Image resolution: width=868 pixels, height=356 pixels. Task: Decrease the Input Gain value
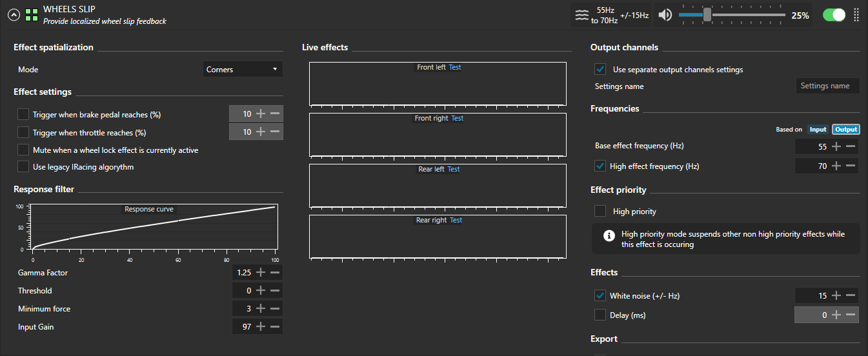coord(275,327)
